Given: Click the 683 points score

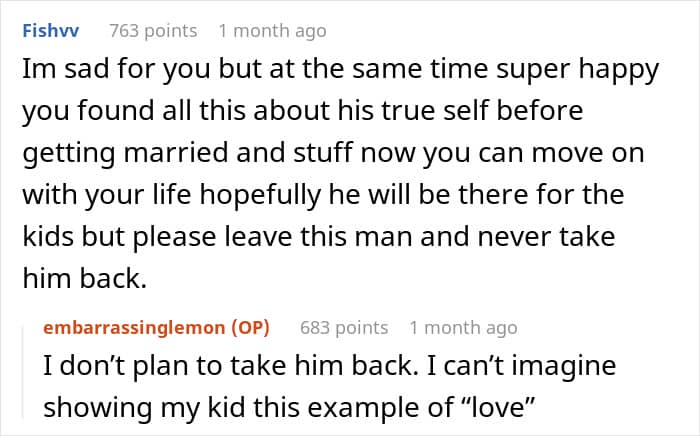Looking at the screenshot, I should [x=344, y=328].
